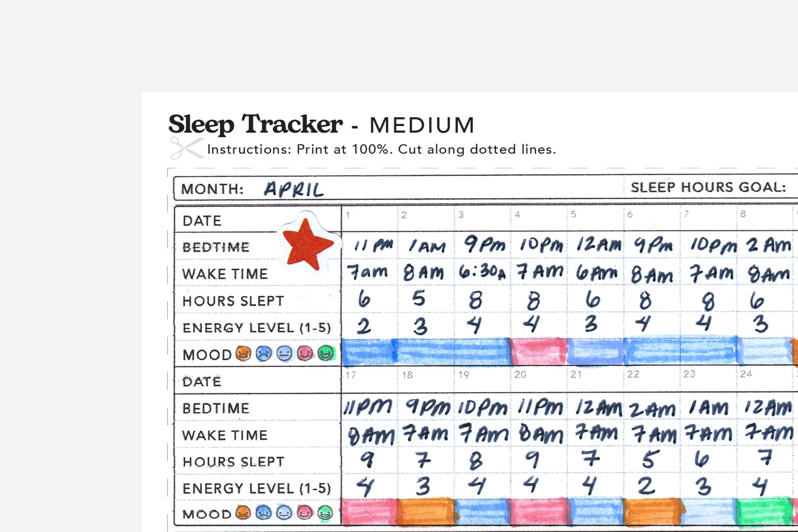Choose pink smiling face in top mood legend
The height and width of the screenshot is (532, 798).
tap(305, 354)
